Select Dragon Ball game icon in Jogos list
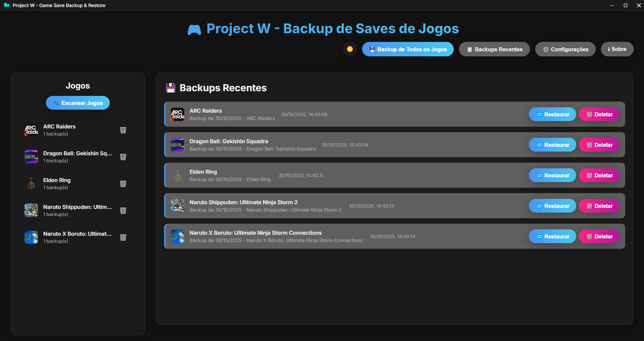Image resolution: width=644 pixels, height=341 pixels. 31,157
